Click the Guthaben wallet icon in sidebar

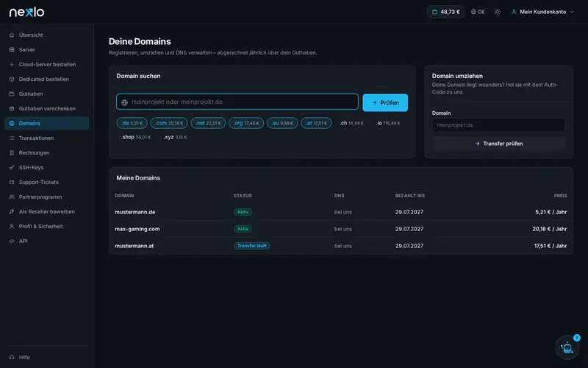[x=12, y=94]
